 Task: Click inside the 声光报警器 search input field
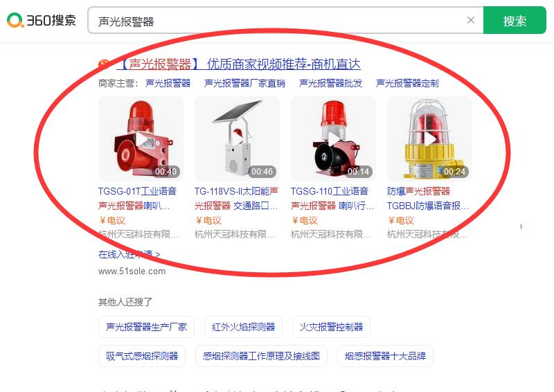(x=278, y=21)
